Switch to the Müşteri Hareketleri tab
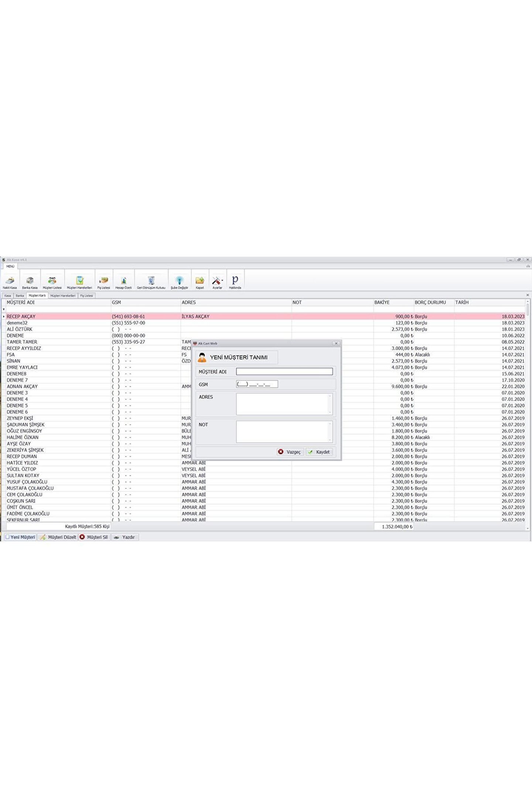Viewport: 532px width, 798px height. (63, 296)
